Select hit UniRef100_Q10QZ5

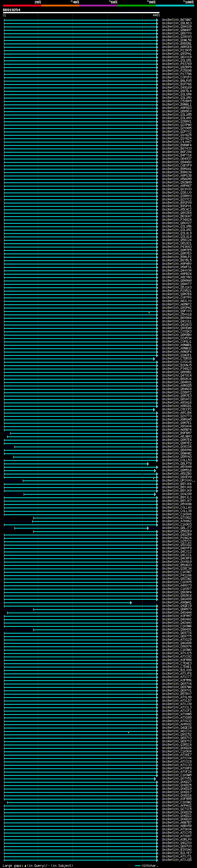pyautogui.click(x=176, y=135)
